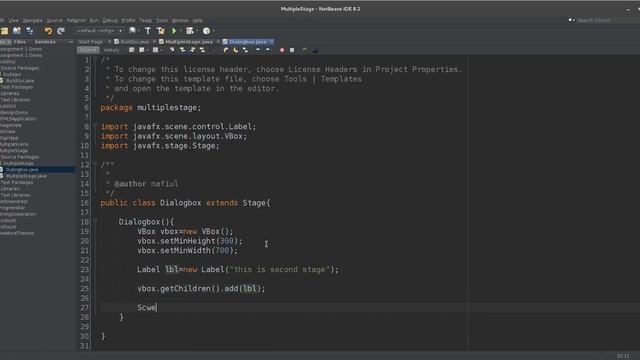Open the Window menu
Image resolution: width=640 pixels, height=360 pixels.
pyautogui.click(x=180, y=20)
